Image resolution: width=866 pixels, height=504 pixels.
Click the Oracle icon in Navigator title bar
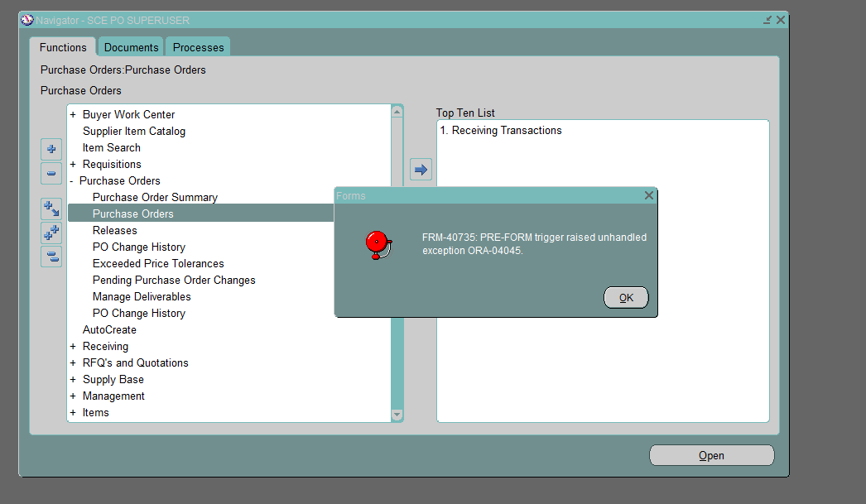click(26, 20)
